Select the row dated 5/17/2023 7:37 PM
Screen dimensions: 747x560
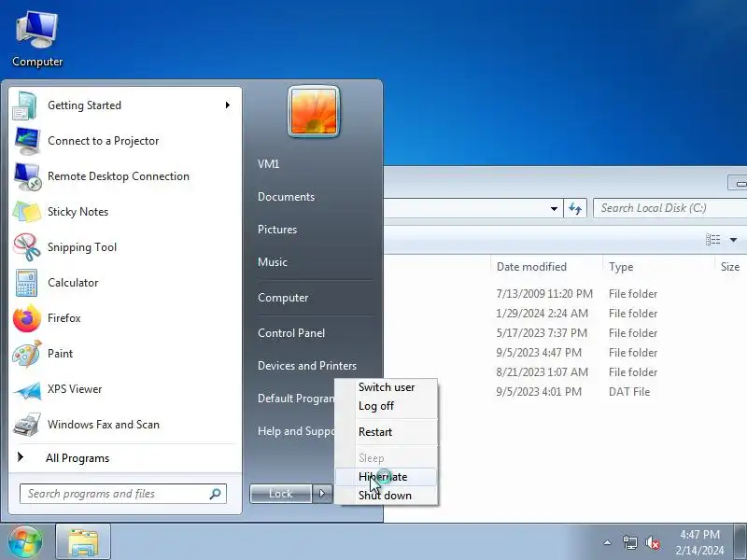point(565,333)
